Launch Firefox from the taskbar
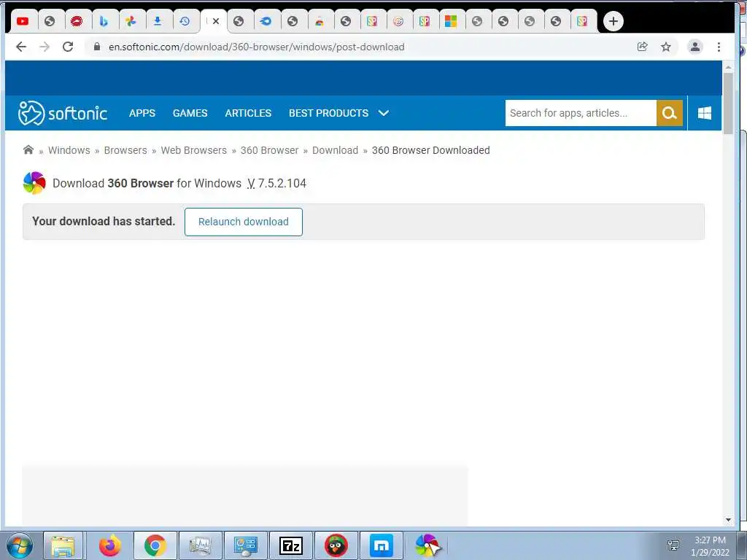The width and height of the screenshot is (747, 560). point(109,545)
